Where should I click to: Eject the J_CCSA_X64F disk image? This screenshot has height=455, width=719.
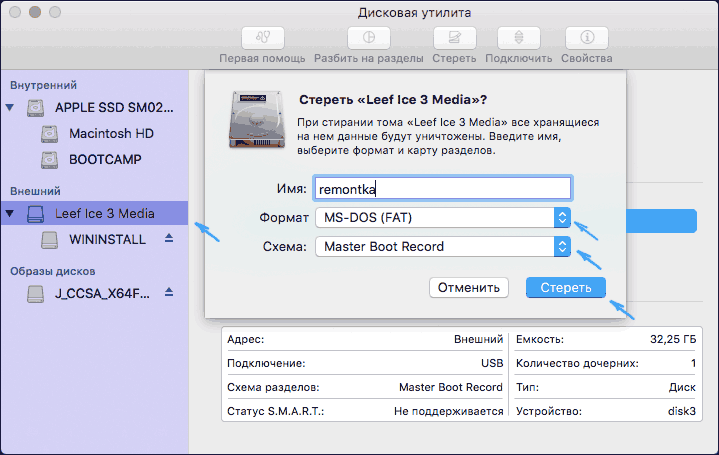pyautogui.click(x=168, y=293)
